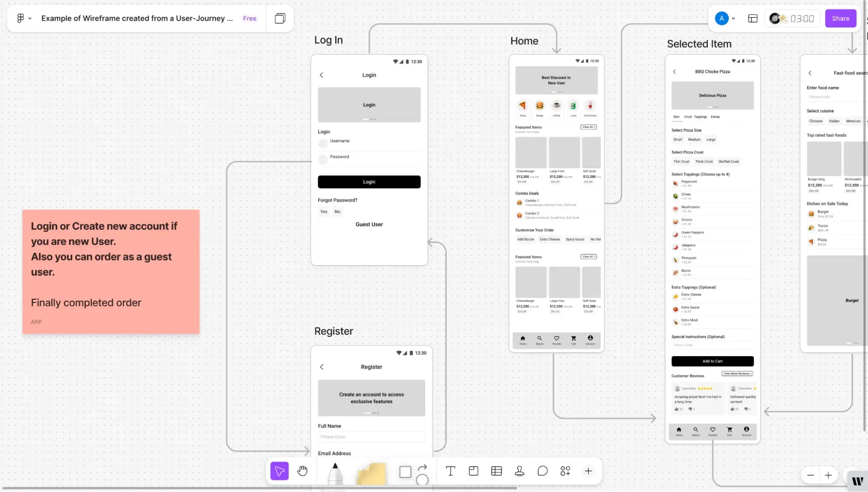Switch to the Toppings tab
868x492 pixels.
(700, 117)
